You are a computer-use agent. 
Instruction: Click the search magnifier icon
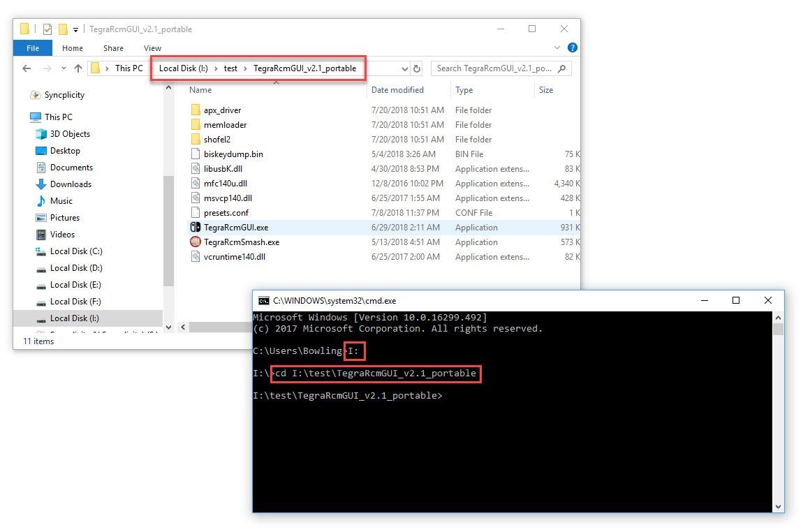(x=562, y=68)
